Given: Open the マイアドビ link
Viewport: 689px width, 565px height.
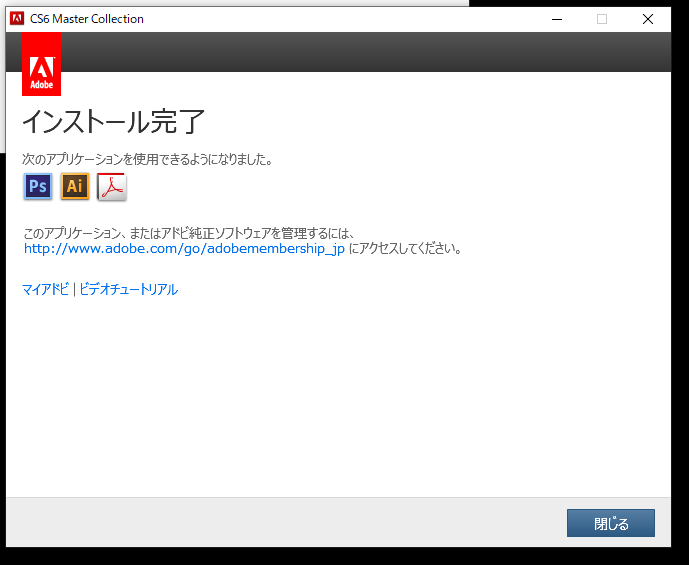Looking at the screenshot, I should click(x=45, y=290).
